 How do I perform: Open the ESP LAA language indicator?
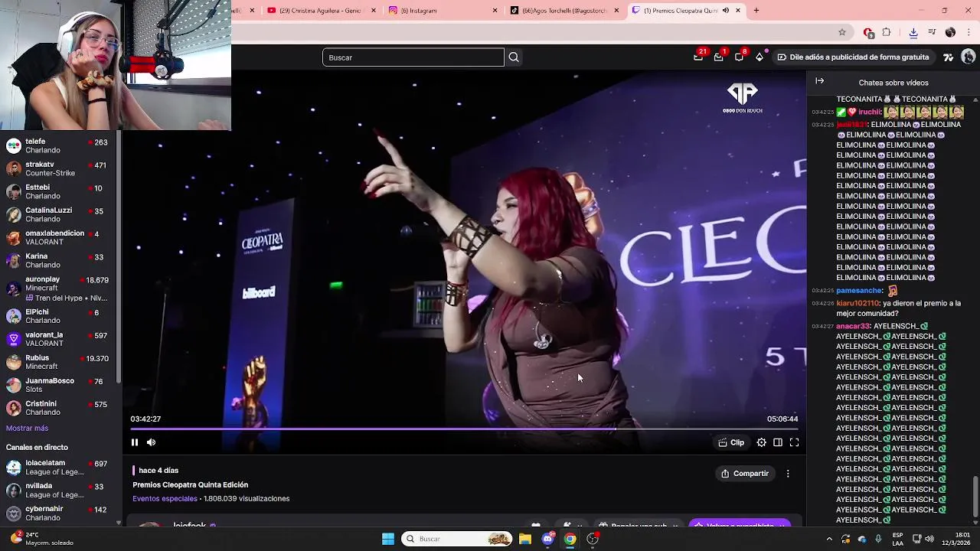[897, 539]
